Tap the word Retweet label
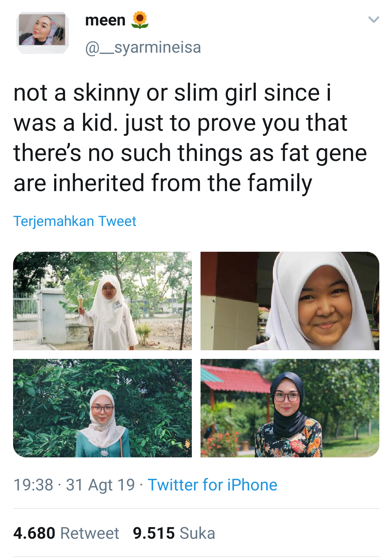 90,533
